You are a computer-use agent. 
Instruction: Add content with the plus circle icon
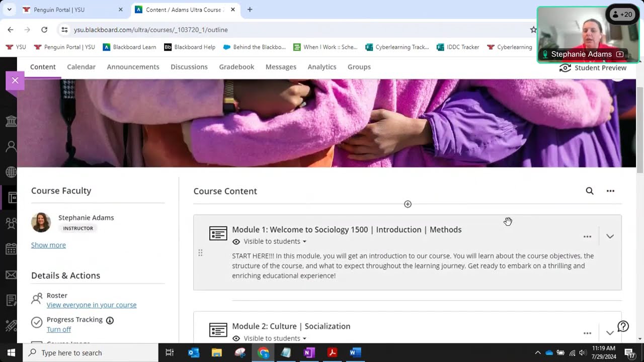(x=408, y=204)
